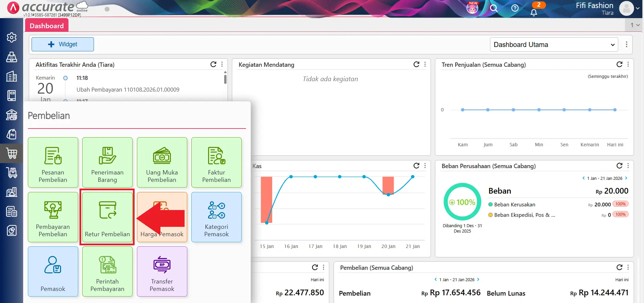The width and height of the screenshot is (644, 303).
Task: Open the settings gear in sidebar
Action: [12, 37]
